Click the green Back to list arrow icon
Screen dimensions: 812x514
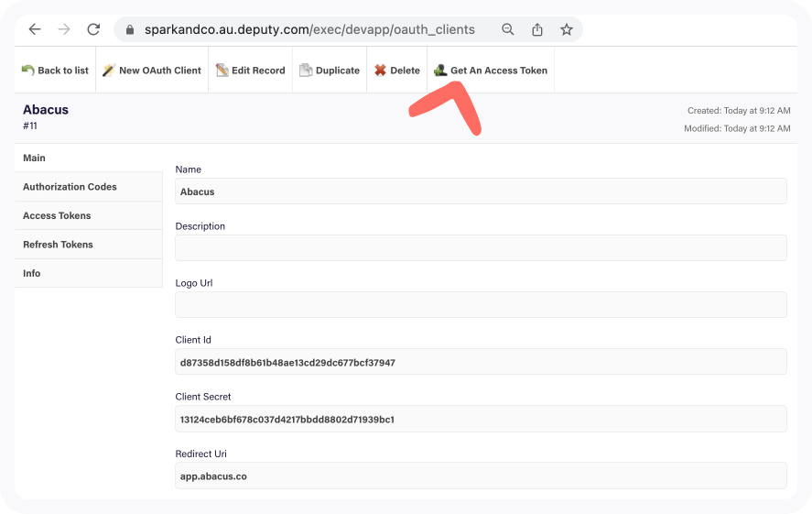click(28, 70)
